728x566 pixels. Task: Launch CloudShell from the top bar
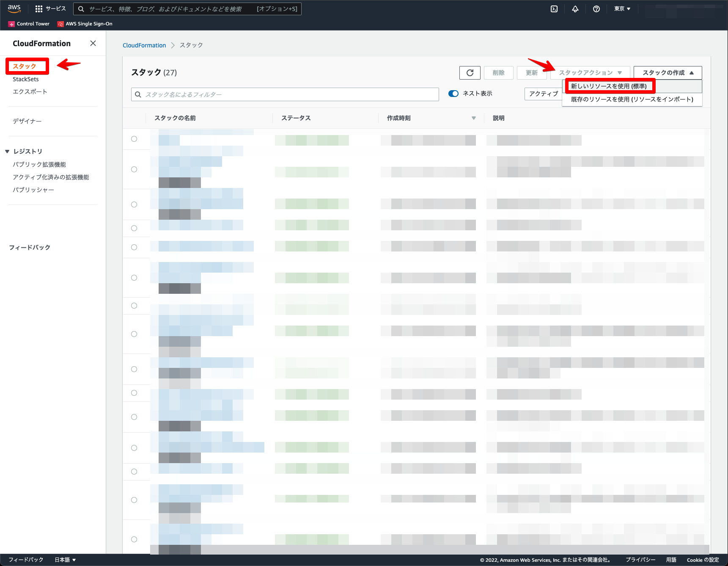pos(554,9)
